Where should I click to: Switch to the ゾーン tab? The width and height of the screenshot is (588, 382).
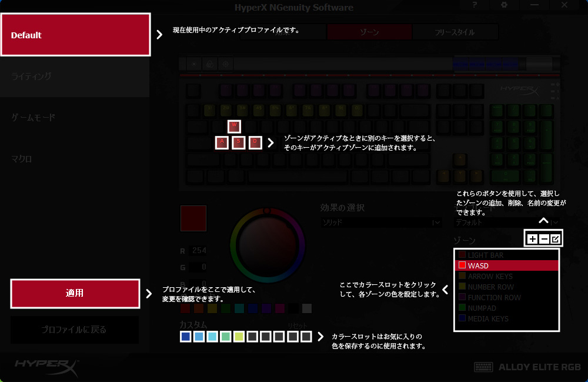[x=369, y=32]
